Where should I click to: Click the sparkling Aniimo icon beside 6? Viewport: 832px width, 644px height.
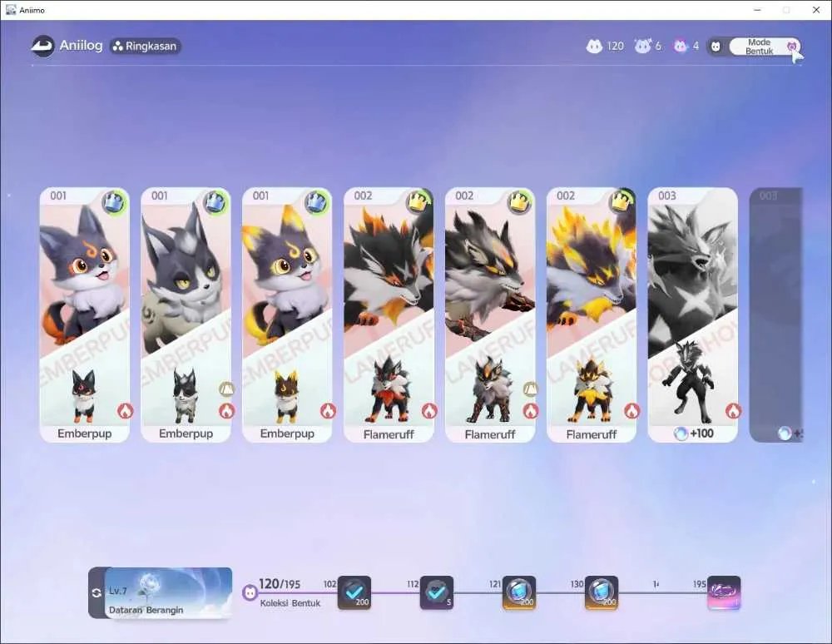642,46
